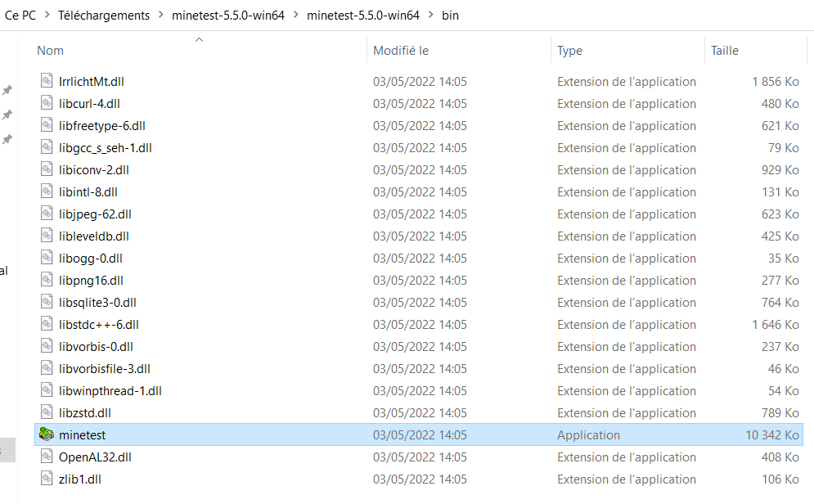Toggle sort direction arrow above Nom column
The height and width of the screenshot is (504, 814).
199,39
